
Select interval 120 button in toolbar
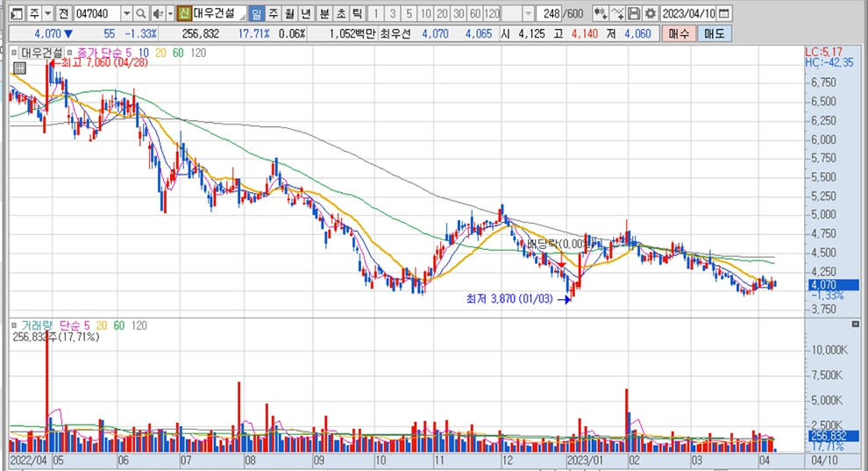492,13
